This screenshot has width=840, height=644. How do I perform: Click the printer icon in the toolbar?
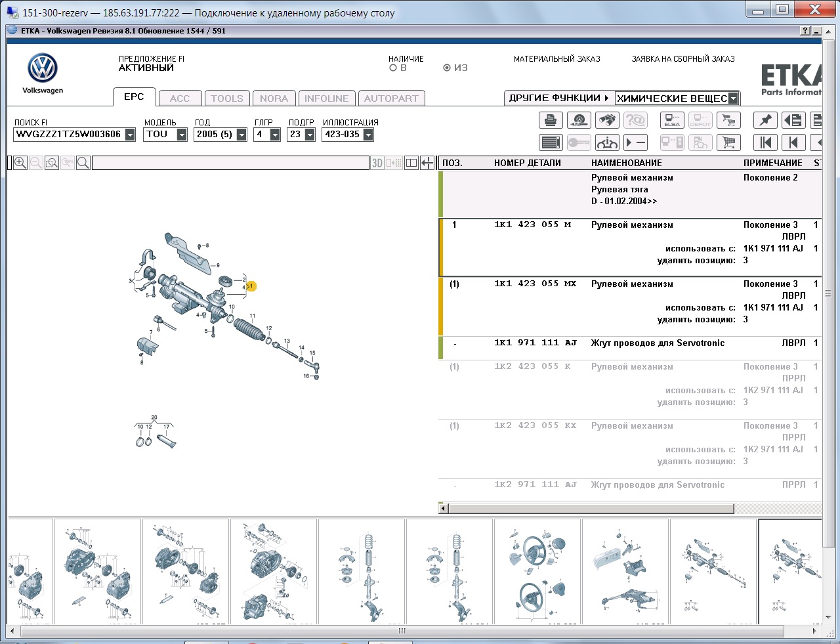[x=551, y=120]
